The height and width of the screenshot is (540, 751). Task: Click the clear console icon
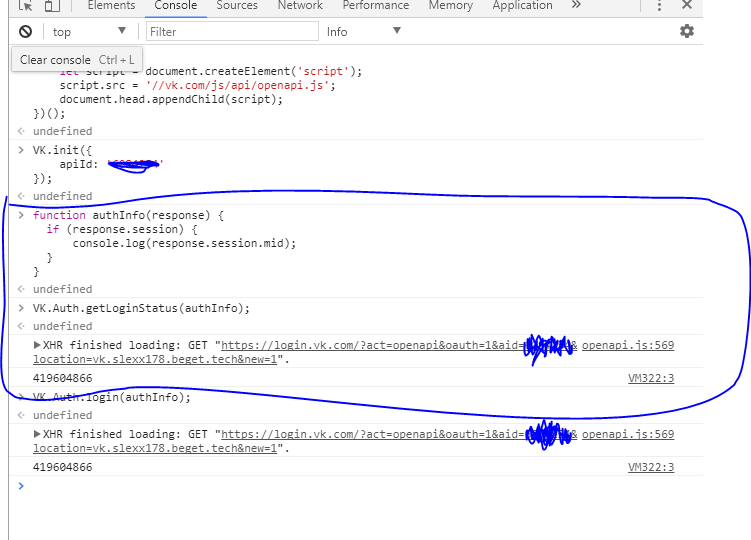25,32
